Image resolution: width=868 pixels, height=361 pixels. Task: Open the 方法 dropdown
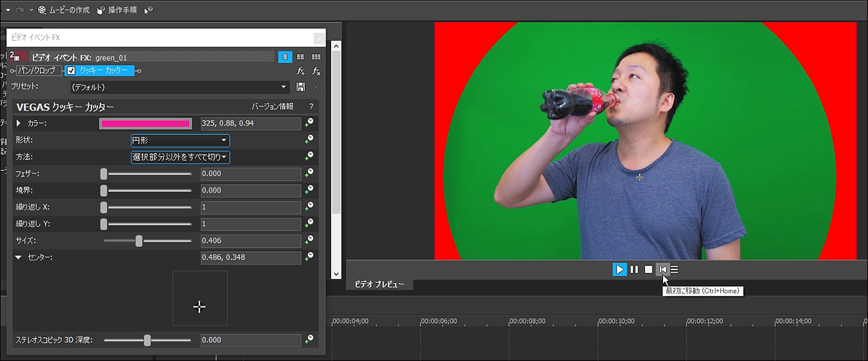click(x=180, y=157)
